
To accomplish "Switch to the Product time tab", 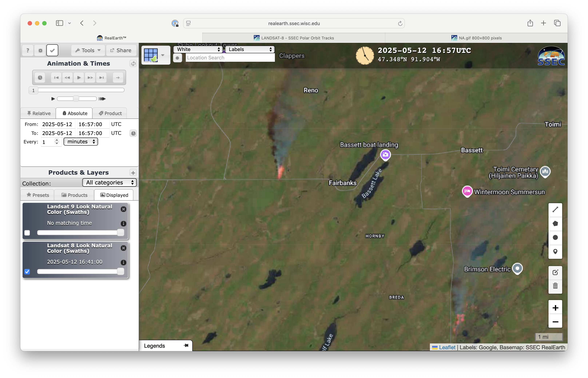I will click(x=110, y=113).
